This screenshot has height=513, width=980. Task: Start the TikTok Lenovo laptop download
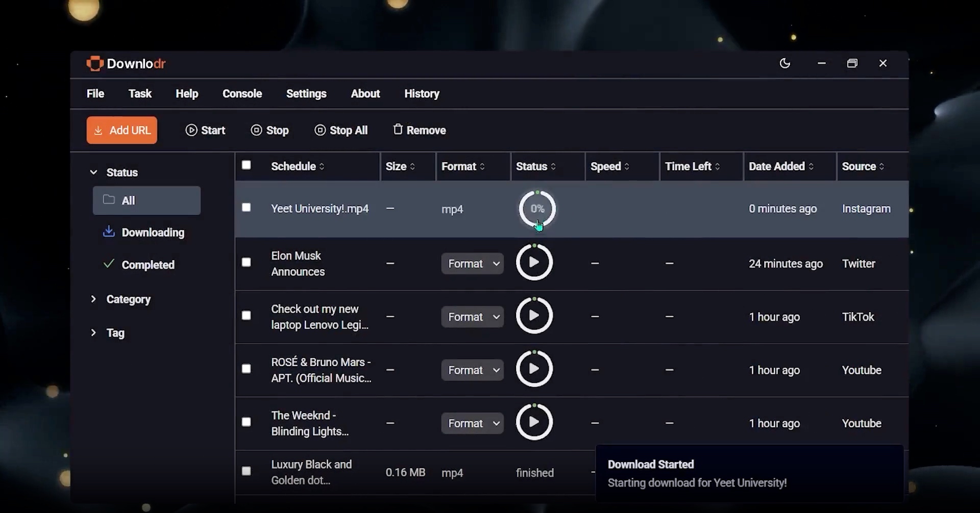534,316
